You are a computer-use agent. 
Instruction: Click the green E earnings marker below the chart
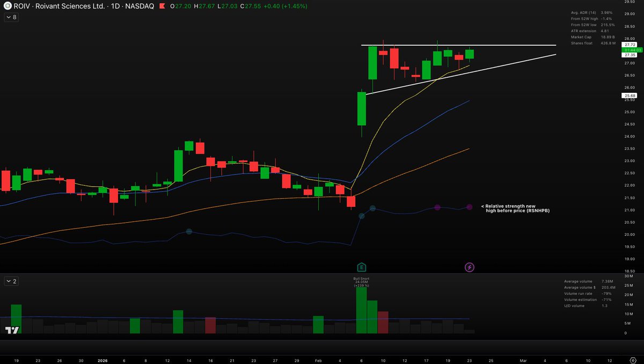pyautogui.click(x=362, y=266)
